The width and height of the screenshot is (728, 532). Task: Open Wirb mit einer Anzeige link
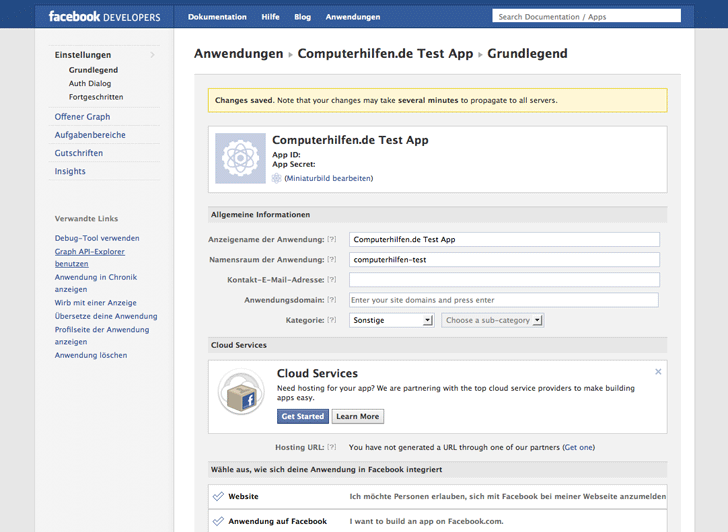[96, 303]
